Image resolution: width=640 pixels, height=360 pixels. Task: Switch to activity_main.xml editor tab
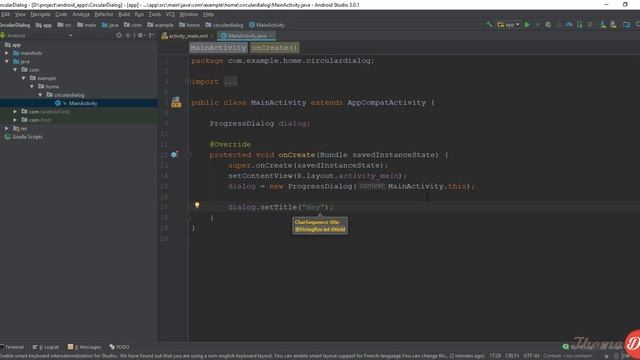point(188,36)
